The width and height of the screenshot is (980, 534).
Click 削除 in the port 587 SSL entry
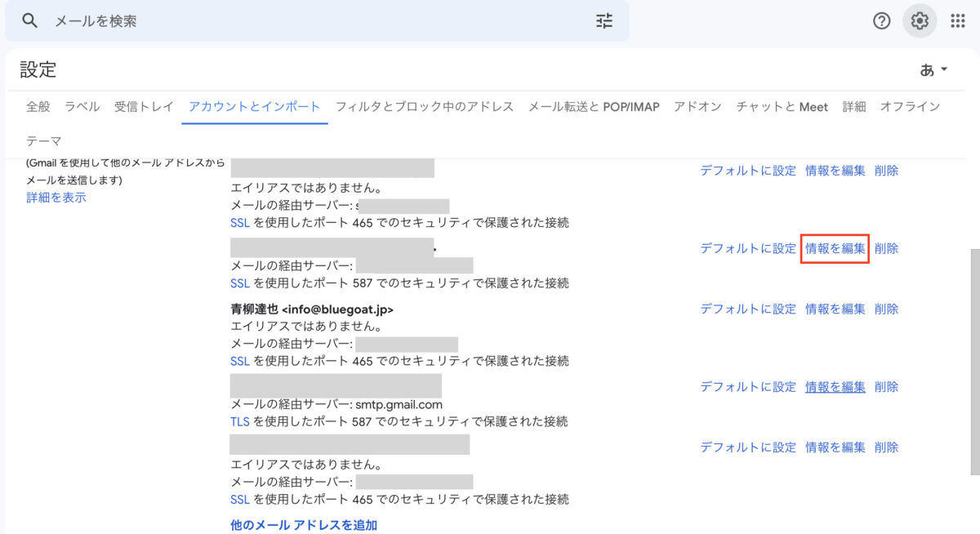pyautogui.click(x=886, y=249)
